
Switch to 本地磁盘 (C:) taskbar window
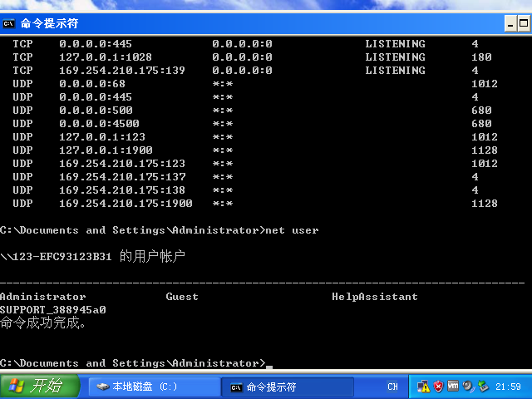[155, 387]
